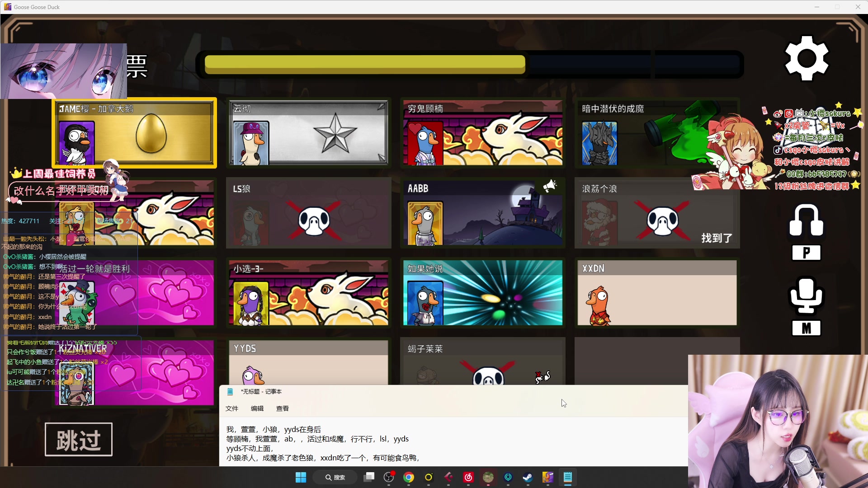Open Google Chrome from the taskbar

409,477
